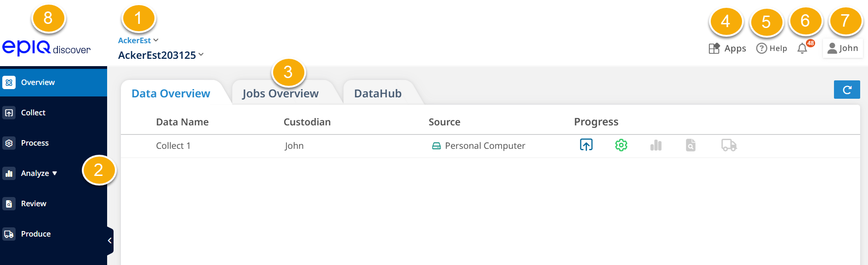Expand the AckerEst client dropdown

138,40
